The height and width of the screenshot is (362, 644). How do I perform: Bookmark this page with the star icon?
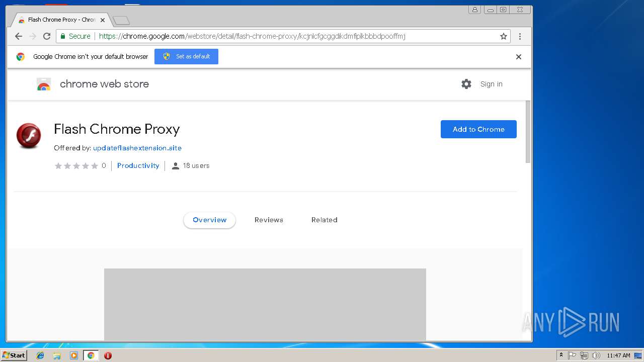tap(503, 36)
